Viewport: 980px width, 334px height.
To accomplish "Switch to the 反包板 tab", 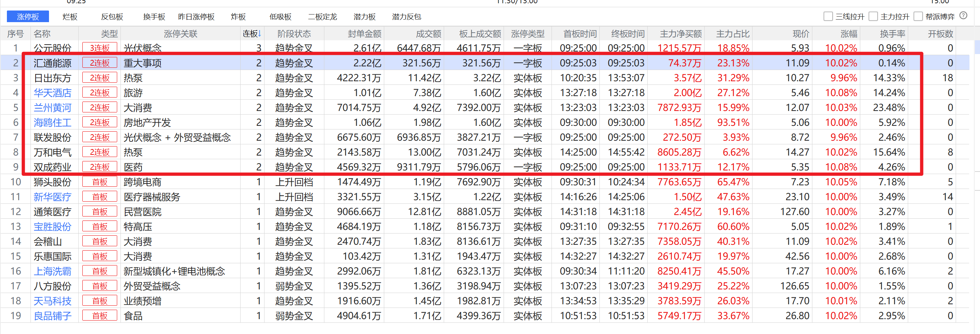I will click(112, 17).
